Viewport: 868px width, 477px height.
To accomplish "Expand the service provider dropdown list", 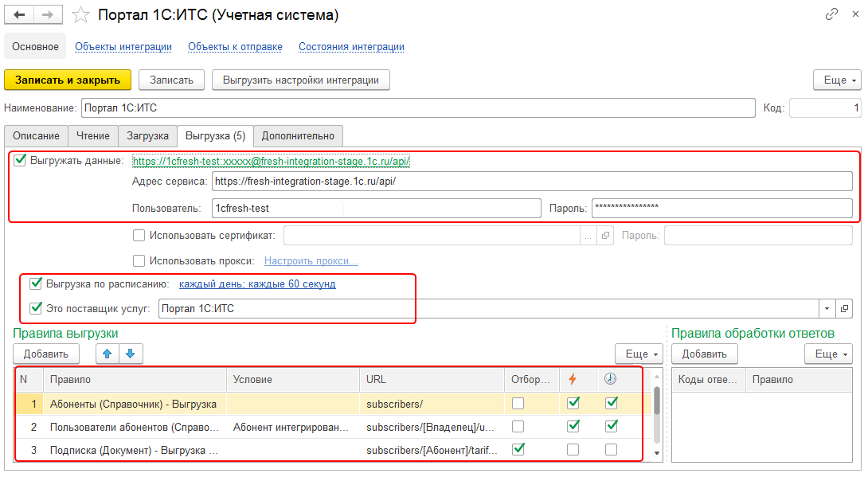I will (x=827, y=308).
